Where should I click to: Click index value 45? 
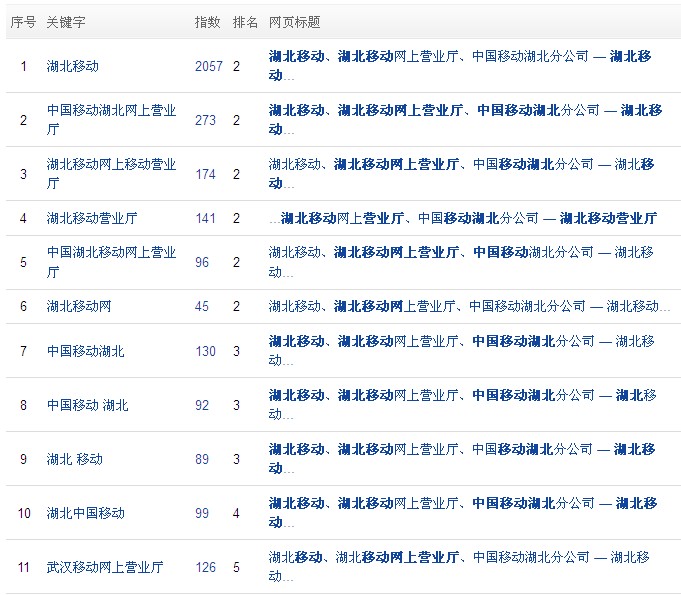(x=202, y=307)
